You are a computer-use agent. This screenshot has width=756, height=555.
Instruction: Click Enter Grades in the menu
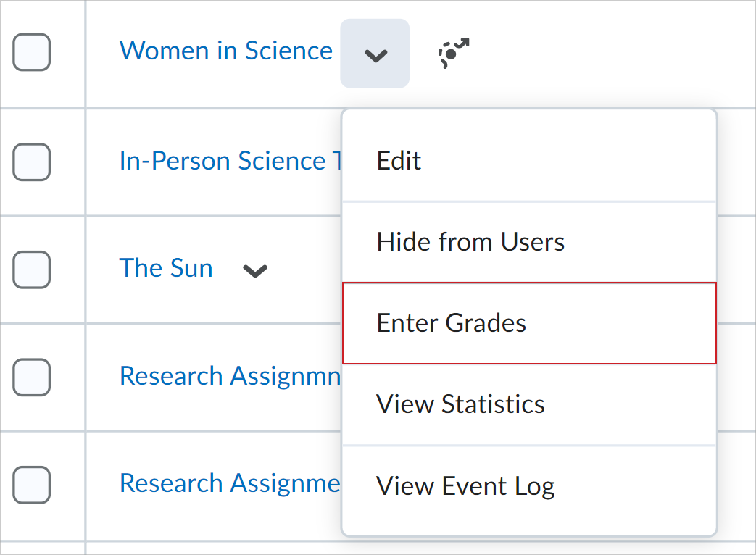[x=451, y=323]
